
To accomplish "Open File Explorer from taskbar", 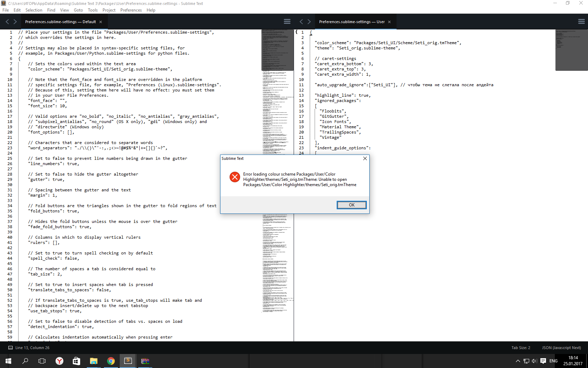I will pyautogui.click(x=93, y=361).
